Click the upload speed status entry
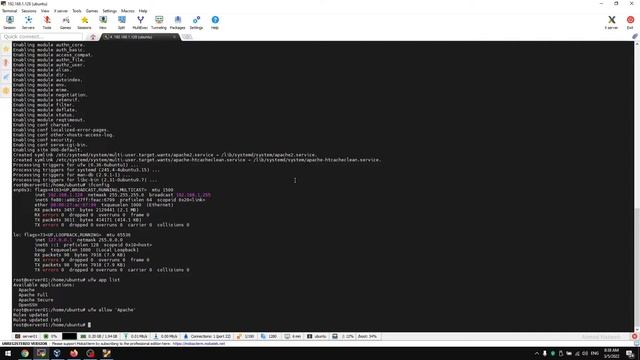The image size is (640, 360). 136,336
